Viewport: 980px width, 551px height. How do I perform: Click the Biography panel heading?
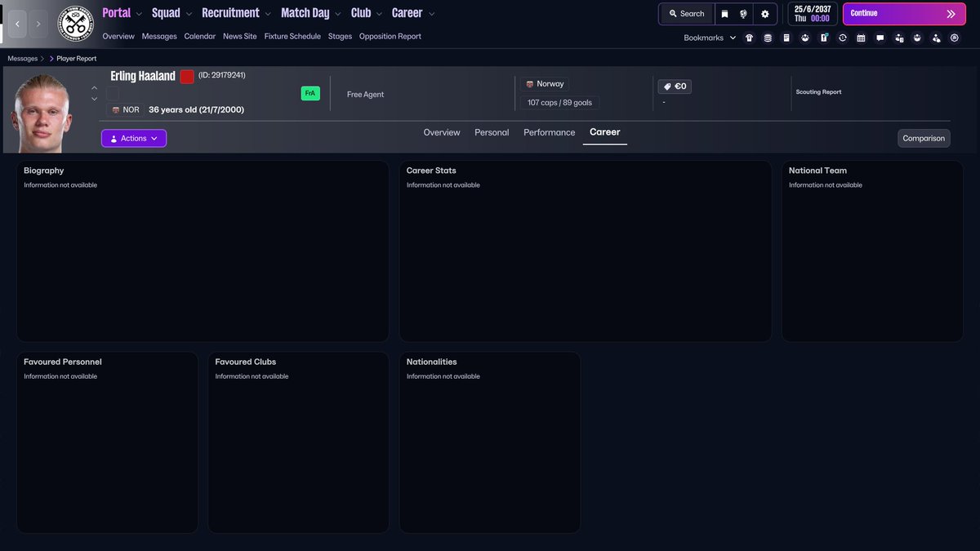(44, 171)
